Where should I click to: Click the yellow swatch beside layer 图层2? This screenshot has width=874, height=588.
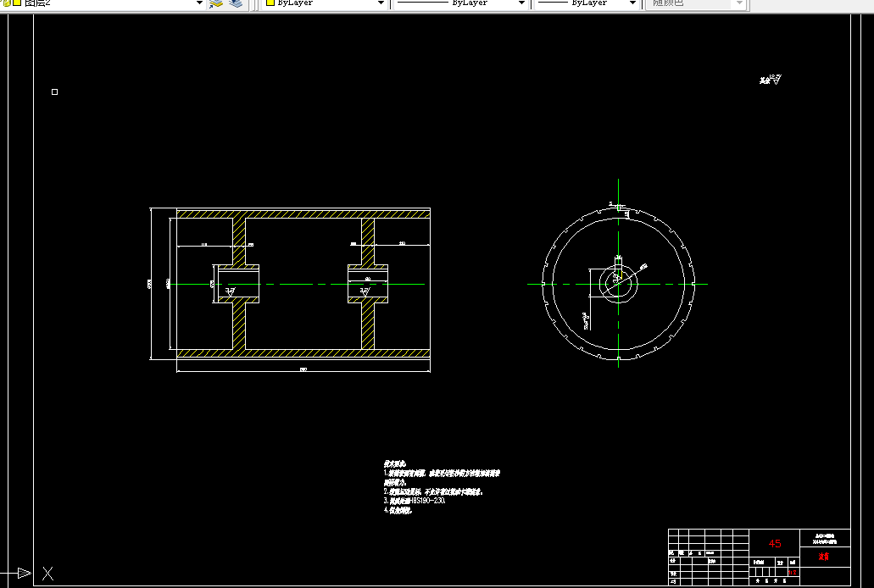pos(17,3)
